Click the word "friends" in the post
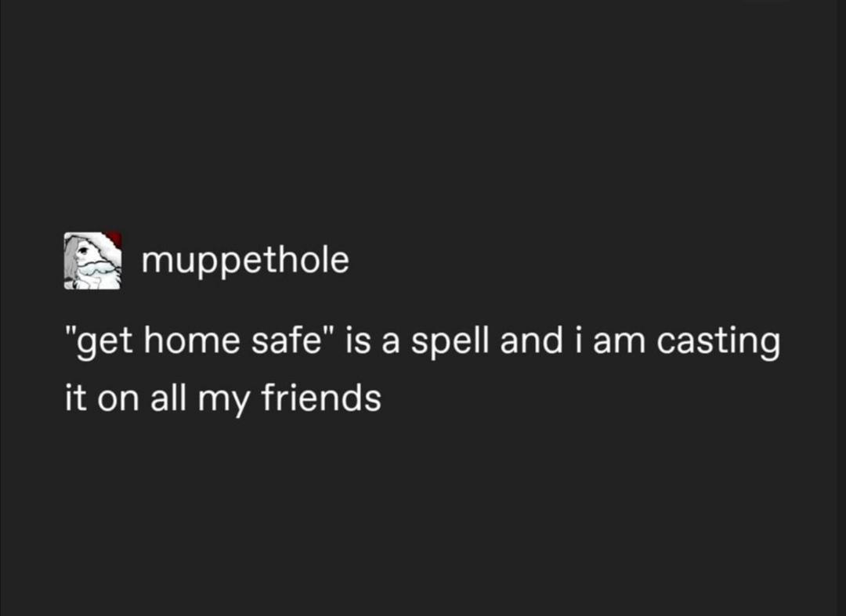This screenshot has height=616, width=846. 320,398
